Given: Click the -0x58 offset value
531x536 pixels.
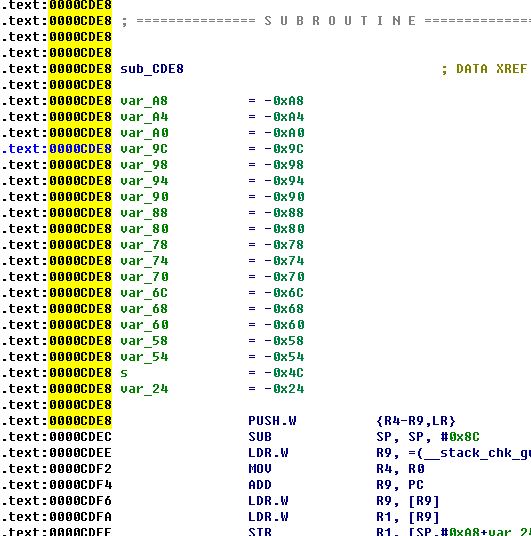Looking at the screenshot, I should (284, 341).
